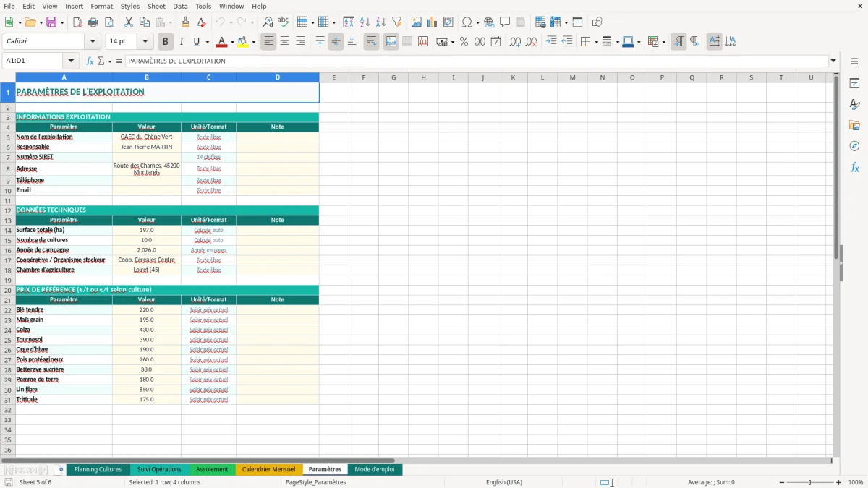Save the document with the Save icon
The height and width of the screenshot is (488, 868).
[x=51, y=22]
